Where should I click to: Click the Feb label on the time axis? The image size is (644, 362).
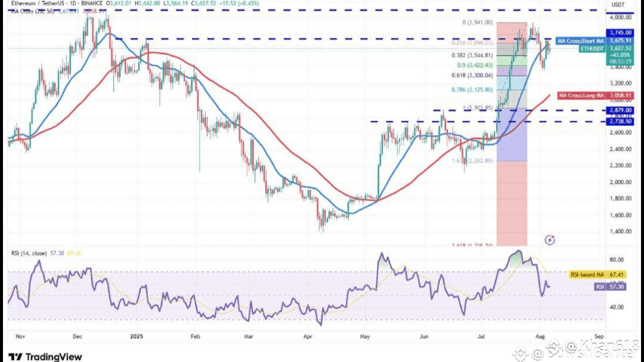pos(196,336)
